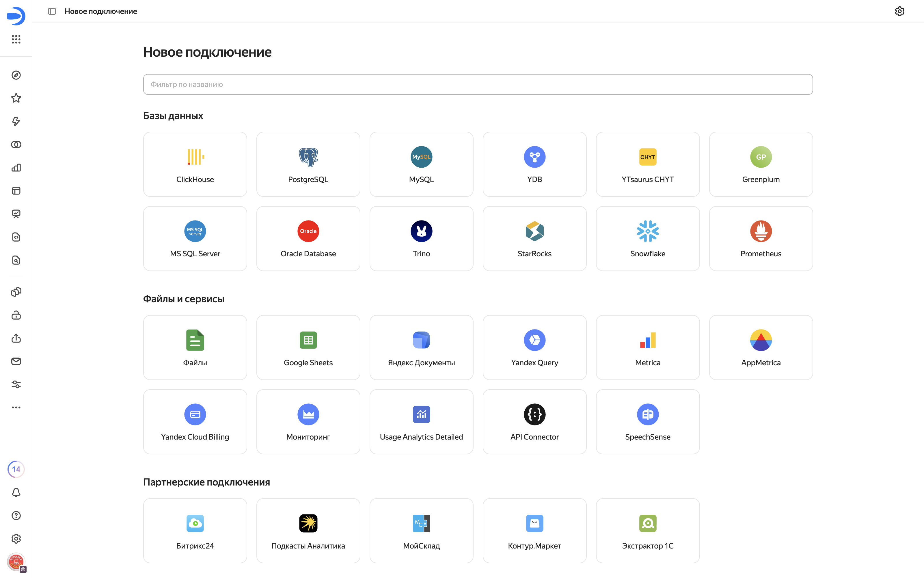Open Экстрактор 1С partner connection
The image size is (924, 578).
coord(648,531)
